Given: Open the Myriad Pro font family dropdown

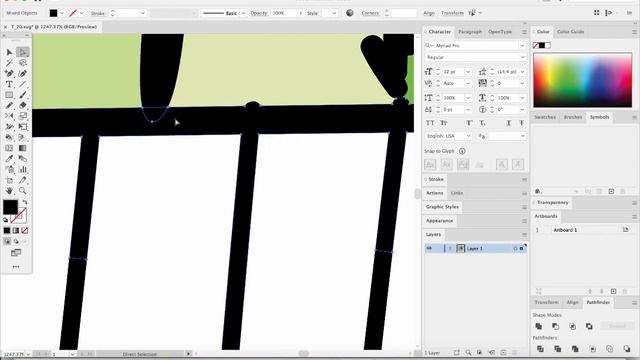Looking at the screenshot, I should tap(522, 46).
